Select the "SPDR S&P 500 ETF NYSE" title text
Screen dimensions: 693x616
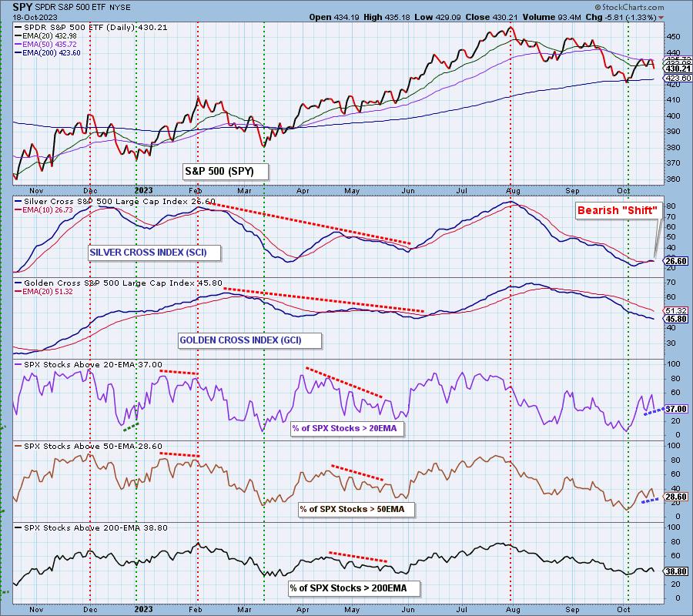click(x=82, y=8)
